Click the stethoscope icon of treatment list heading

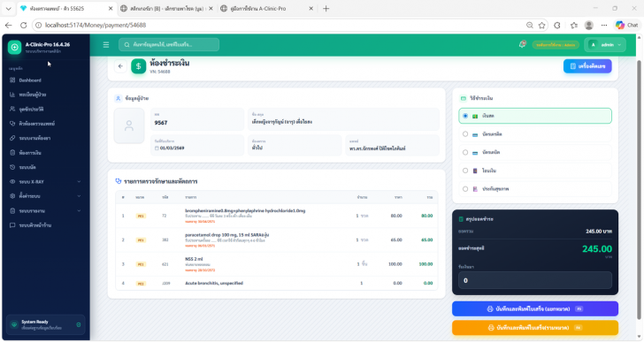click(x=119, y=181)
